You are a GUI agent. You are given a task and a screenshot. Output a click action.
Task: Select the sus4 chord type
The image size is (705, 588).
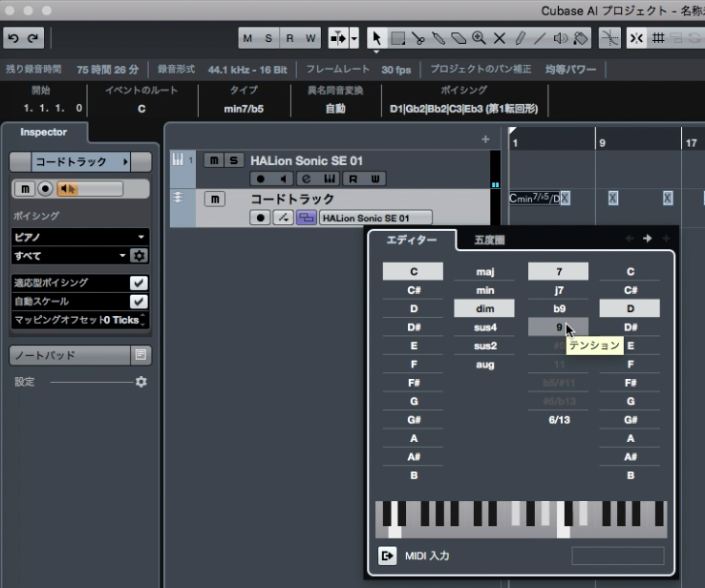[x=484, y=327]
